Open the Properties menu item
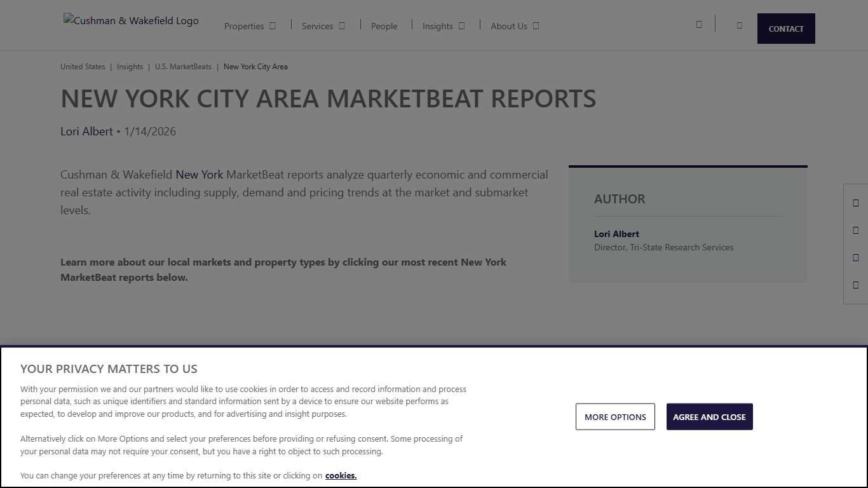 coord(244,26)
